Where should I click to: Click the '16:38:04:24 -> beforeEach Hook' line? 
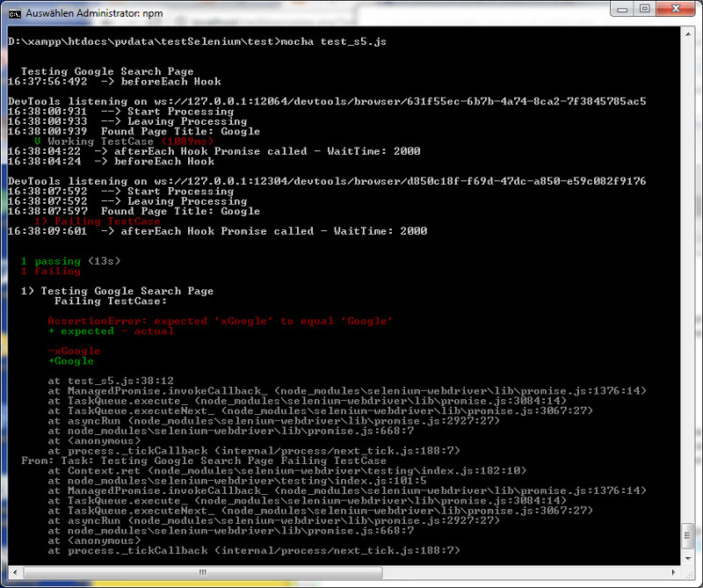[112, 162]
